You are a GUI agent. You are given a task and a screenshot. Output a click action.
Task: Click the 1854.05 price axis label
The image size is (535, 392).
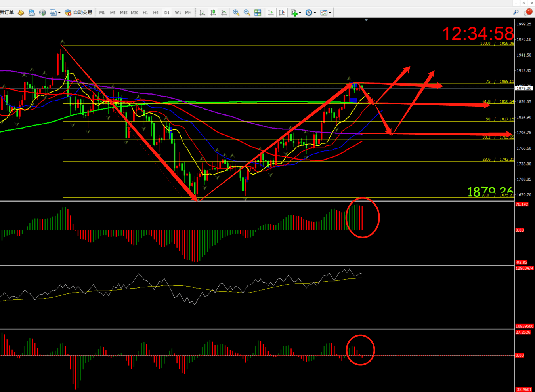click(524, 102)
